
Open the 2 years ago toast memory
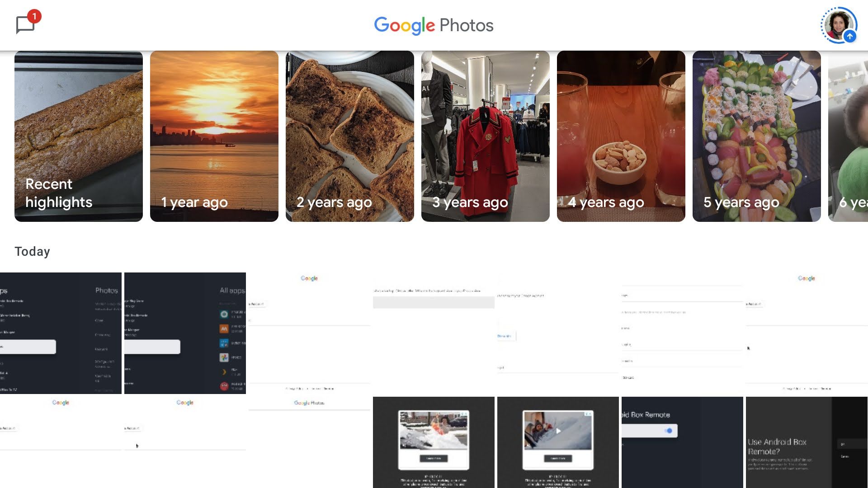pos(350,136)
